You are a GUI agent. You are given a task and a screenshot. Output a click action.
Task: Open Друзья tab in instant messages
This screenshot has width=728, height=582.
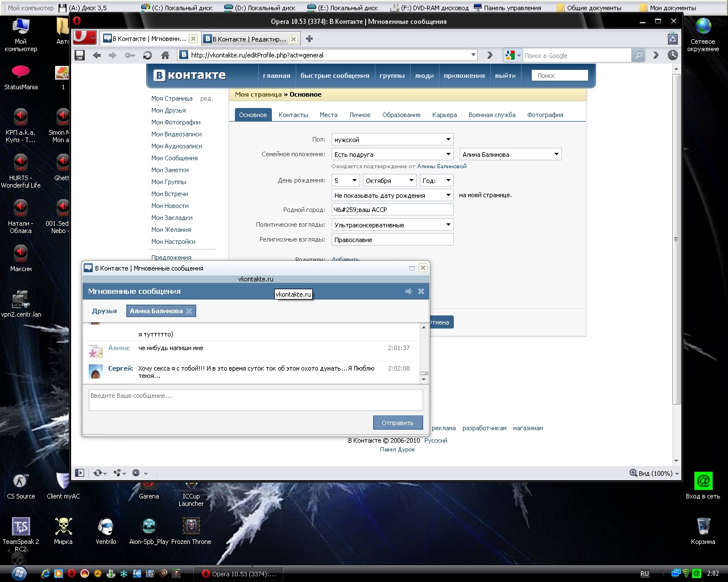pyautogui.click(x=105, y=311)
